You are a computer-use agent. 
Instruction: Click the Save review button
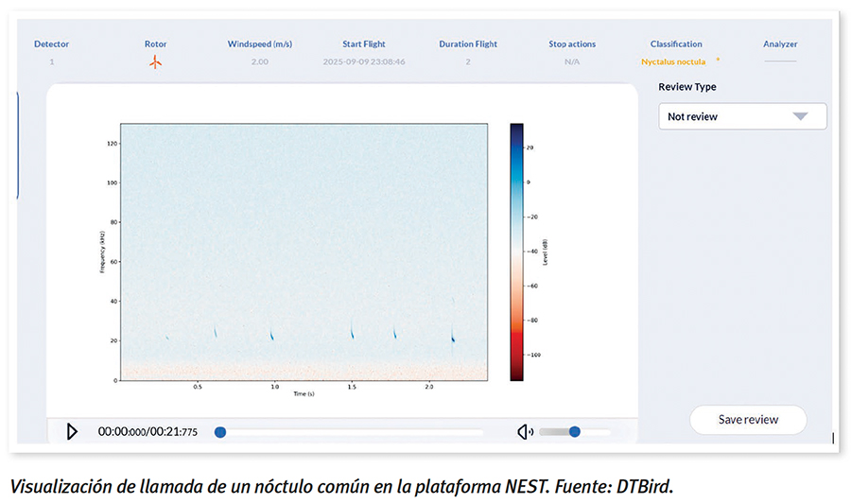(x=748, y=419)
